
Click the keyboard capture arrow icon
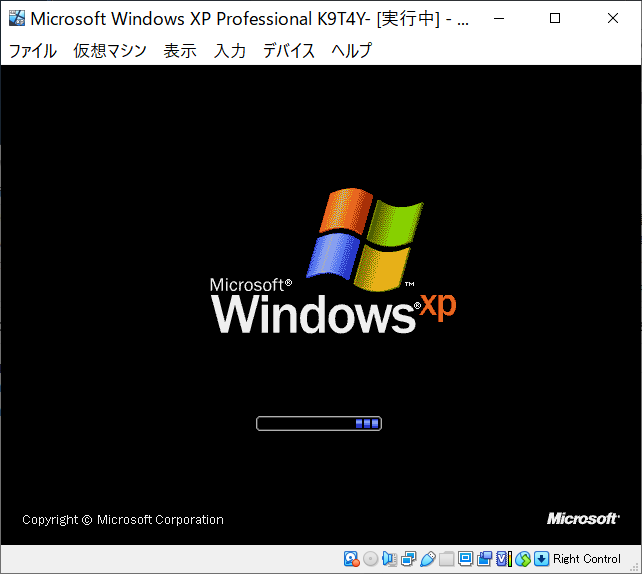click(541, 559)
